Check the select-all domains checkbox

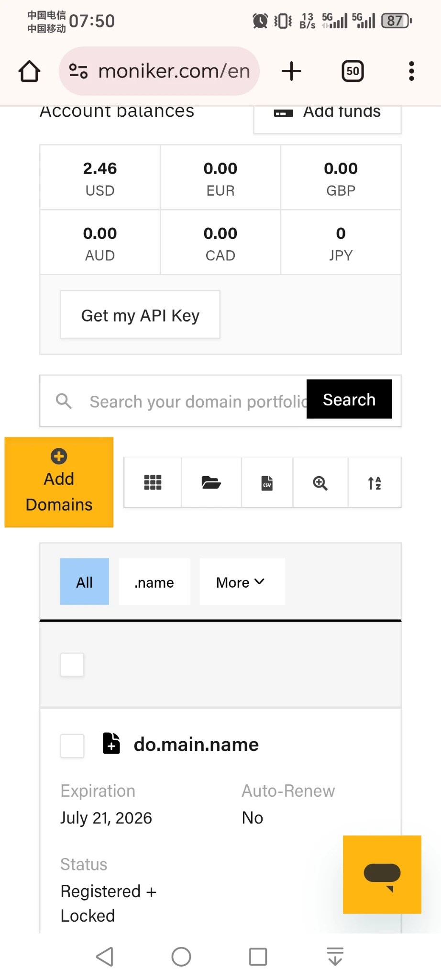click(x=72, y=665)
